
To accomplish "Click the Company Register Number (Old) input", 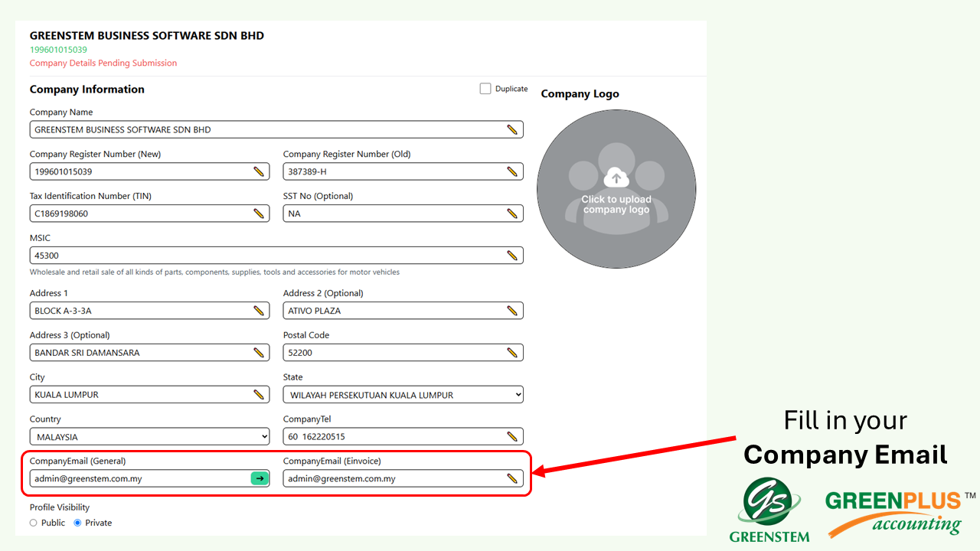I will 403,172.
